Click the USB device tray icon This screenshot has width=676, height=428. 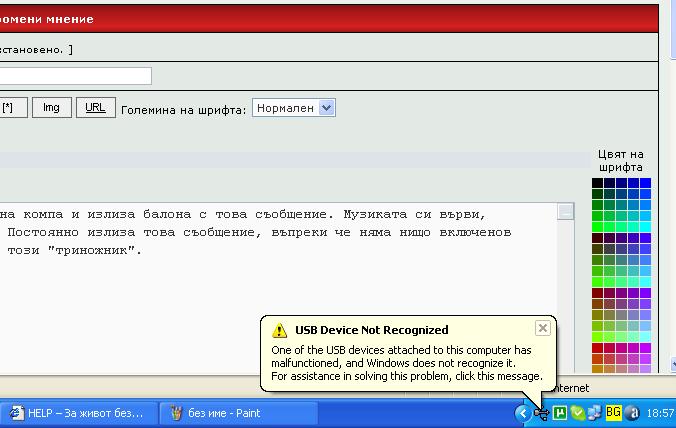point(541,412)
